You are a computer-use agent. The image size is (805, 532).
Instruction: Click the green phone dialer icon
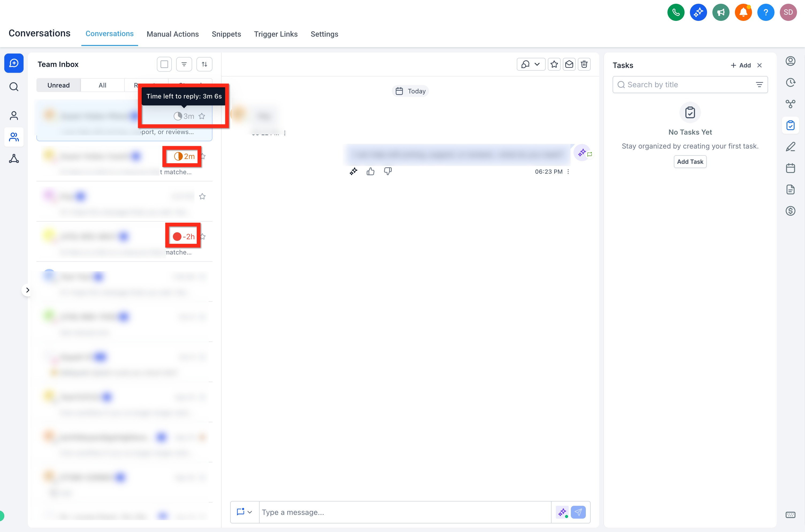(676, 13)
